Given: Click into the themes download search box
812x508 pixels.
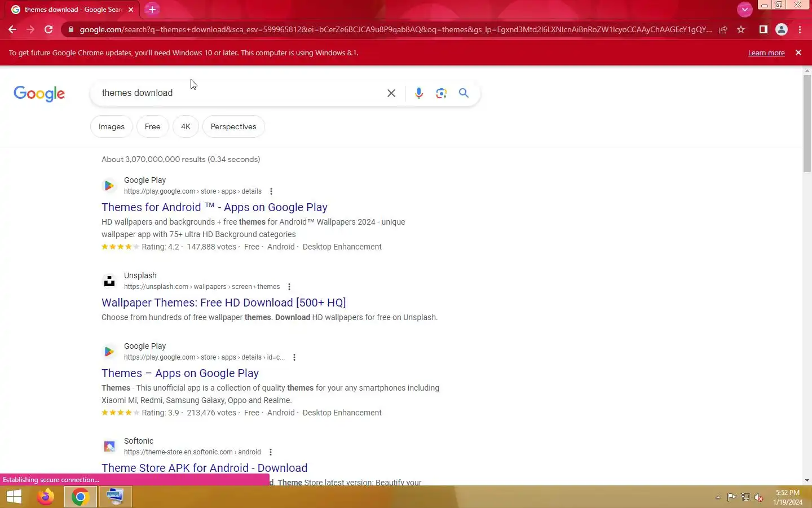Looking at the screenshot, I should (x=240, y=93).
